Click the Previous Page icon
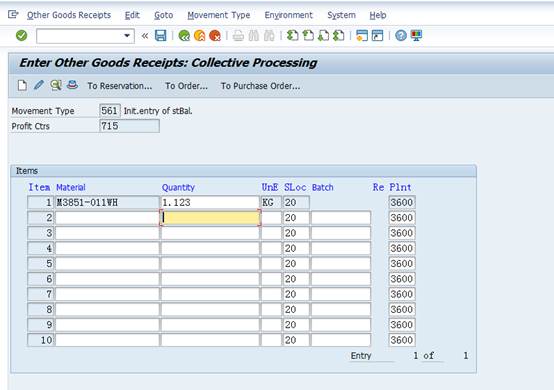Screen dimensions: 554x390 [308, 35]
